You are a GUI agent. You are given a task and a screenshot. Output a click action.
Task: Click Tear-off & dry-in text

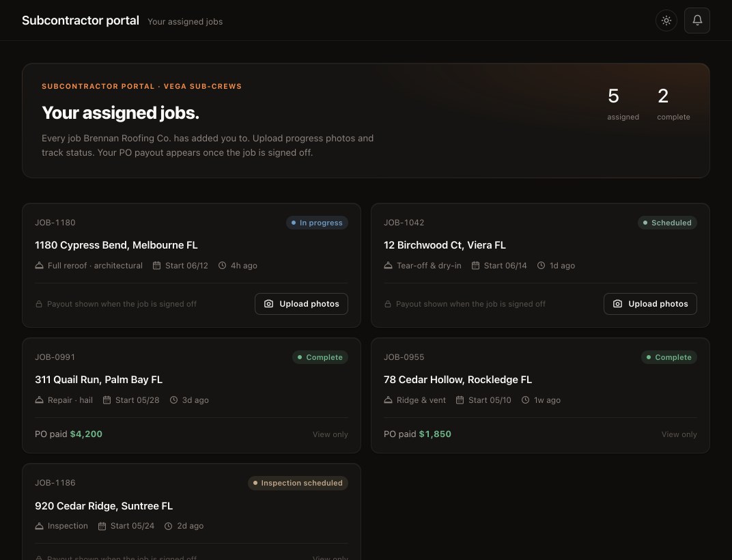coord(429,265)
